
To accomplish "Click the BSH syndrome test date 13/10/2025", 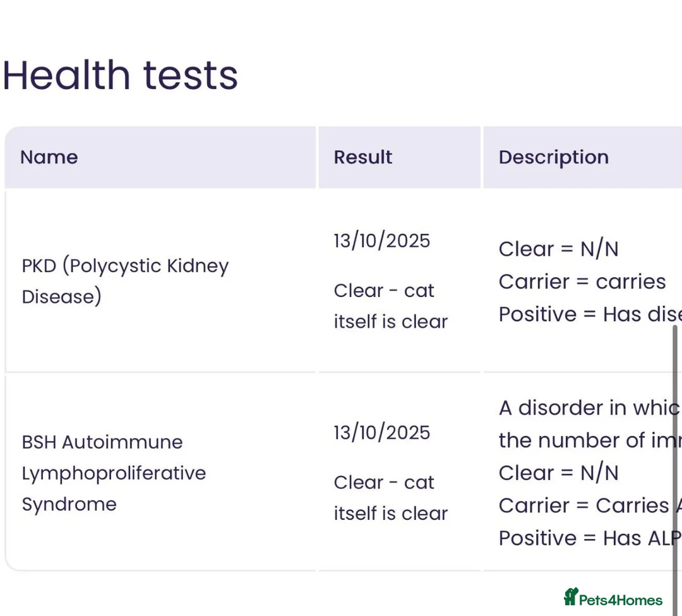I will point(382,433).
